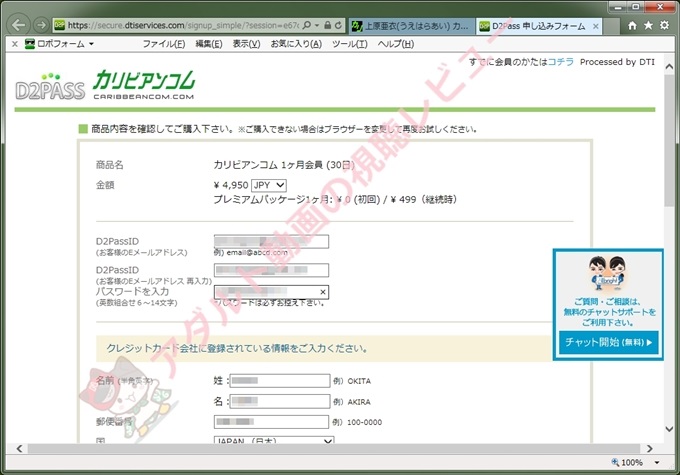680x475 pixels.
Task: Focus the D2PassID email re-entry field
Action: click(271, 270)
